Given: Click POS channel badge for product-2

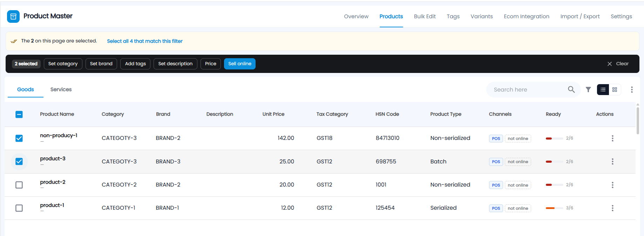Looking at the screenshot, I should click(x=496, y=185).
